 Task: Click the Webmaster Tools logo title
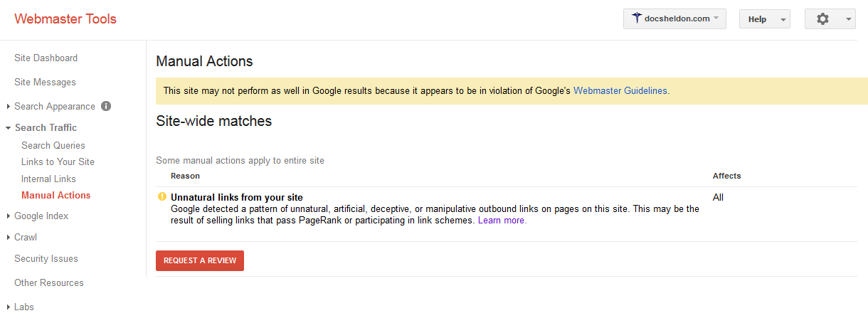[65, 19]
